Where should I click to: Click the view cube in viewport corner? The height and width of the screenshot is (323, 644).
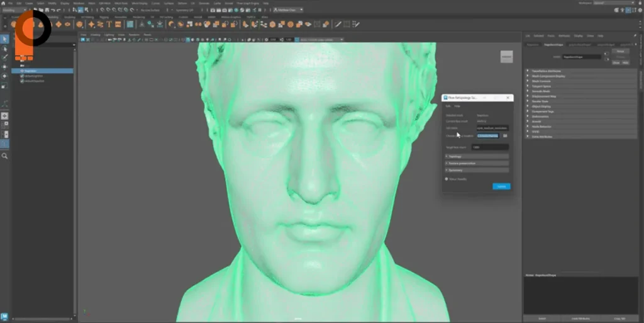[506, 57]
